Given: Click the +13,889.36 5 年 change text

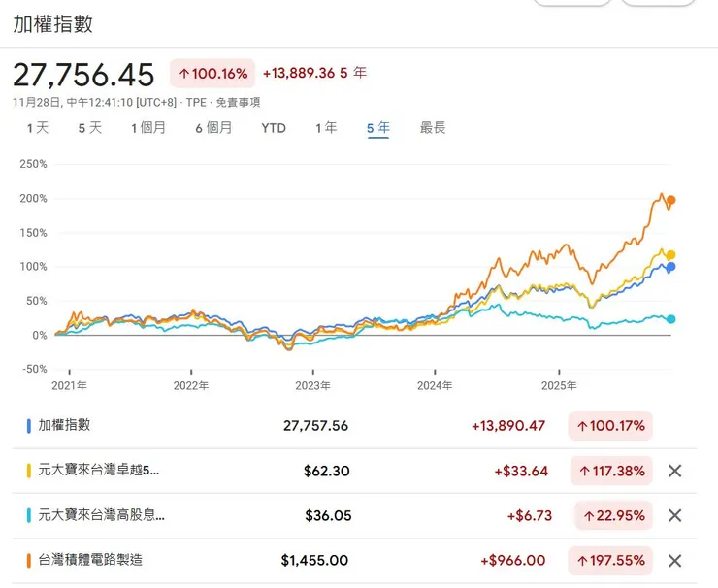Looking at the screenshot, I should 314,73.
